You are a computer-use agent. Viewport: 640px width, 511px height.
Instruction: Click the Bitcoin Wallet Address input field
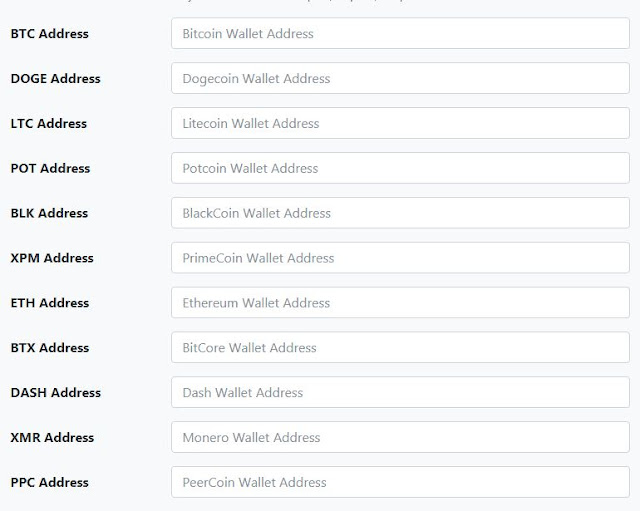pyautogui.click(x=400, y=34)
